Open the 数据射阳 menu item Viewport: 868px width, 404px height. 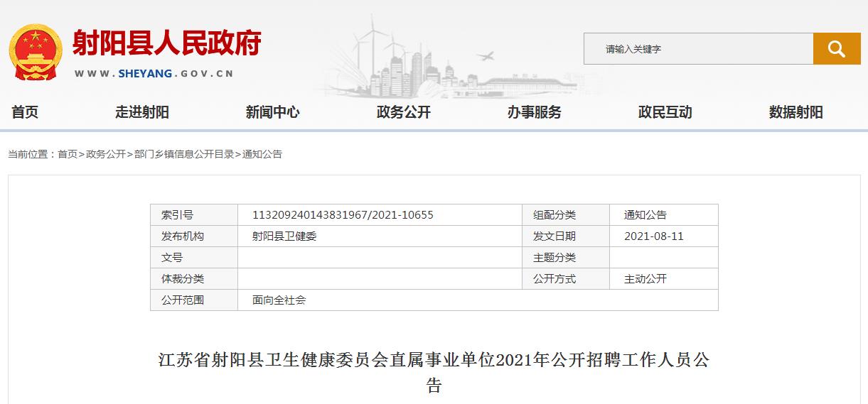coord(795,112)
